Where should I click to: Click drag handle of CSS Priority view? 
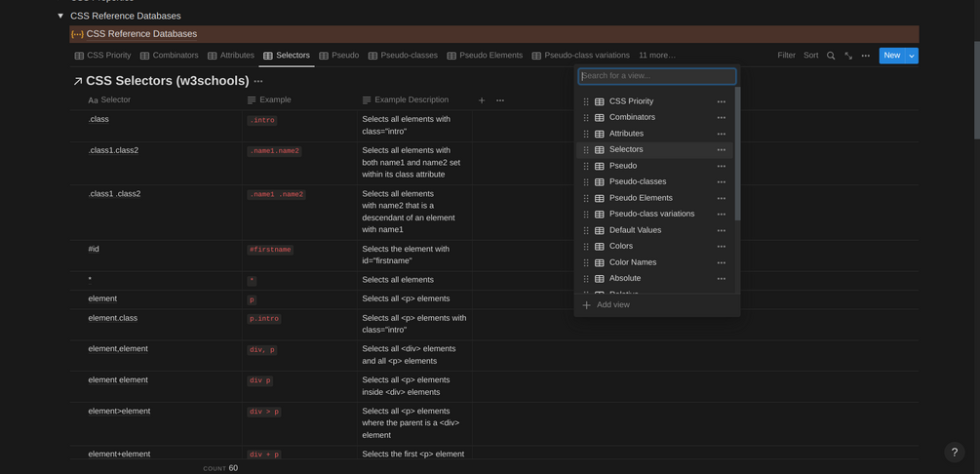click(x=586, y=101)
